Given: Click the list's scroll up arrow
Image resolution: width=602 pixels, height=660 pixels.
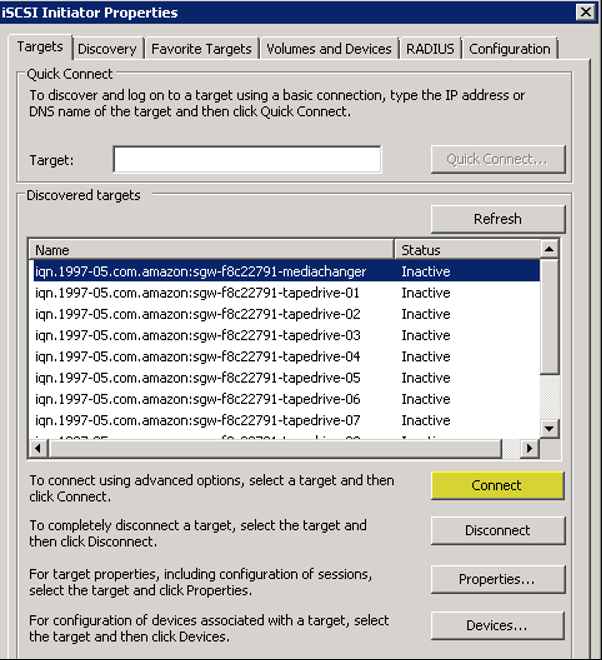Looking at the screenshot, I should tap(549, 249).
